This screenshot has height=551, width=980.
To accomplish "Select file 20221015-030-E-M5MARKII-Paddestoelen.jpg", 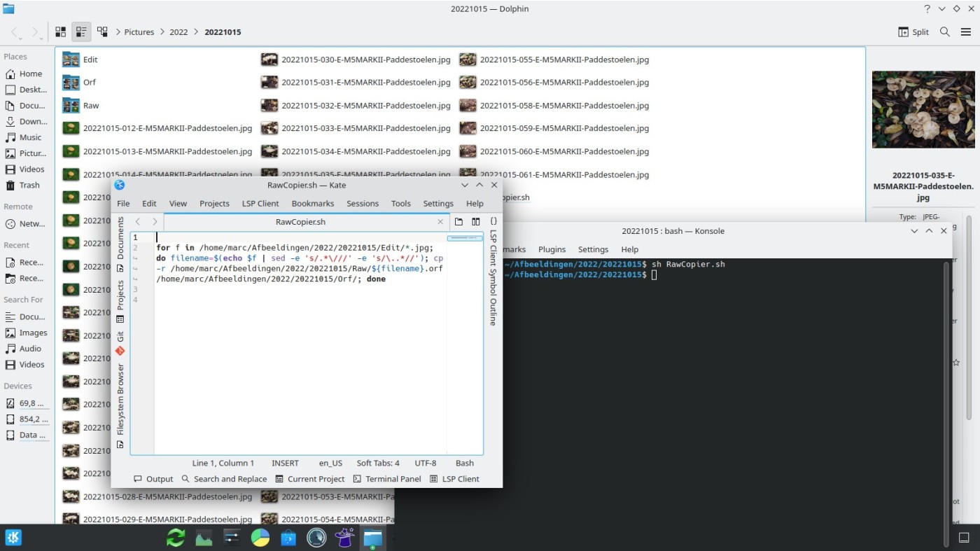I will (x=356, y=60).
